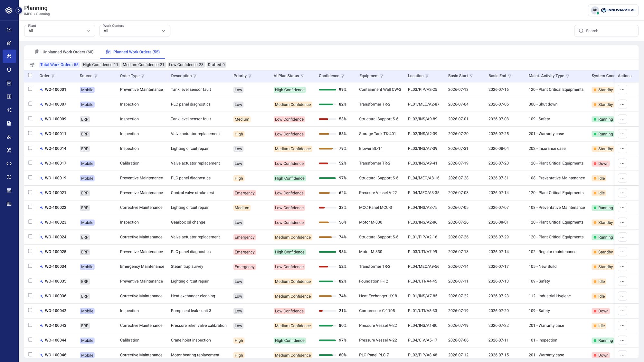644x362 pixels.
Task: Click the iMPS breadcrumb link
Action: pyautogui.click(x=28, y=14)
